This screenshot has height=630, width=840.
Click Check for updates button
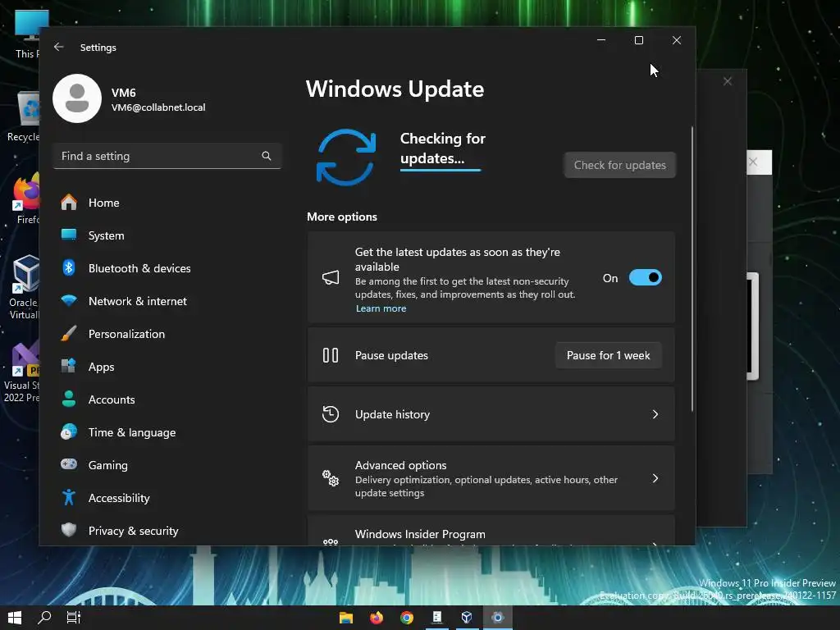click(x=620, y=165)
